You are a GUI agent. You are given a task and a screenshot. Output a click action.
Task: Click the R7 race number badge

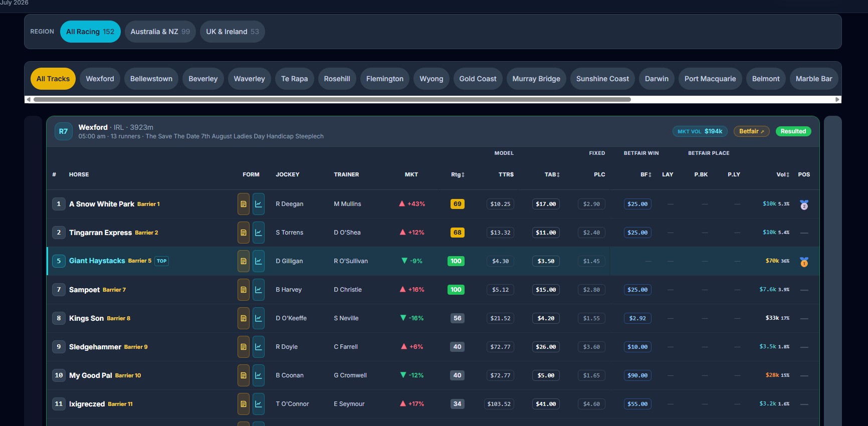click(63, 131)
